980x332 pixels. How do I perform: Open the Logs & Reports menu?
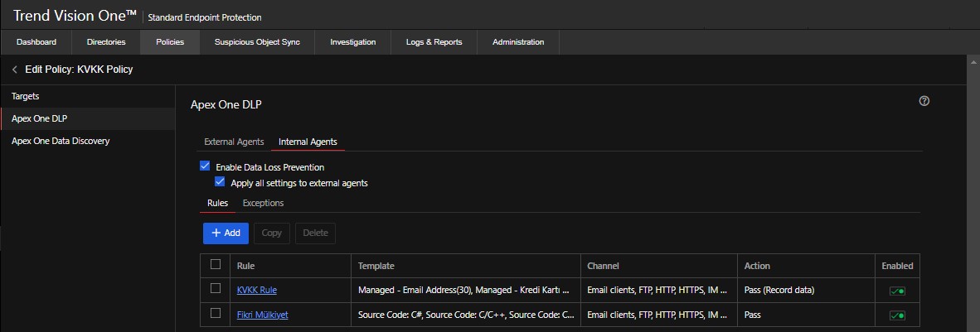pos(434,42)
